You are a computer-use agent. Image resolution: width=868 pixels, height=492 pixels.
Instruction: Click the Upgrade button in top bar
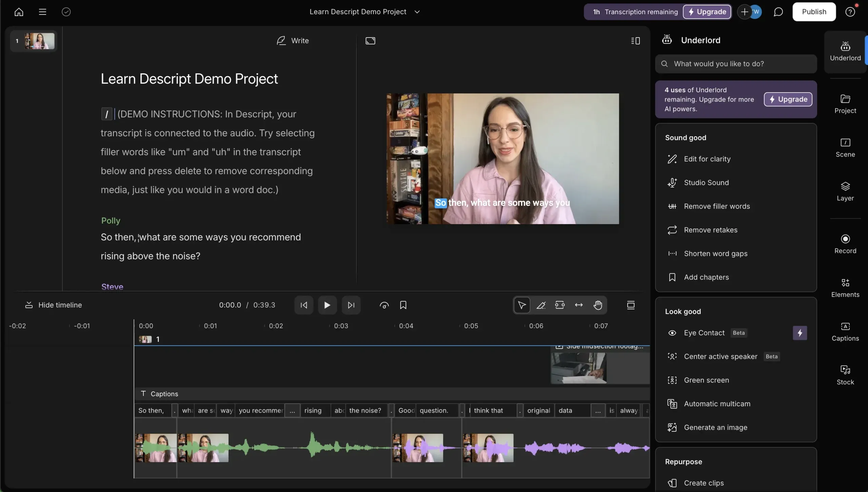707,12
